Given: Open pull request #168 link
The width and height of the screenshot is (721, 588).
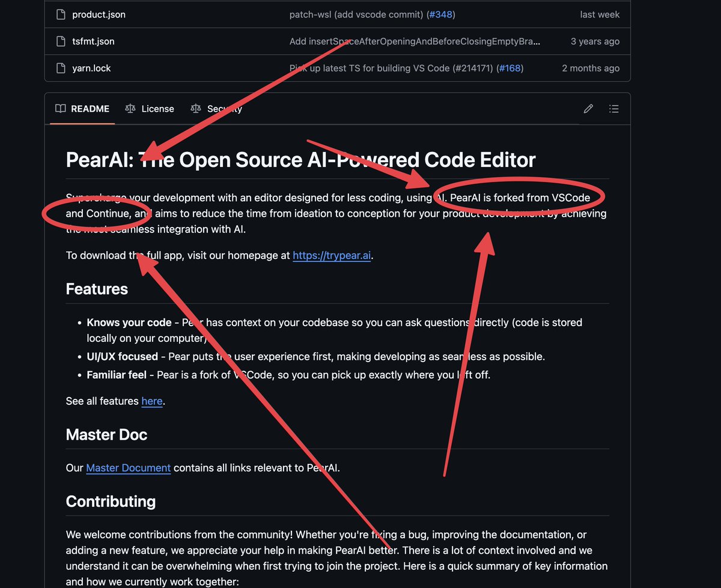Looking at the screenshot, I should (510, 68).
